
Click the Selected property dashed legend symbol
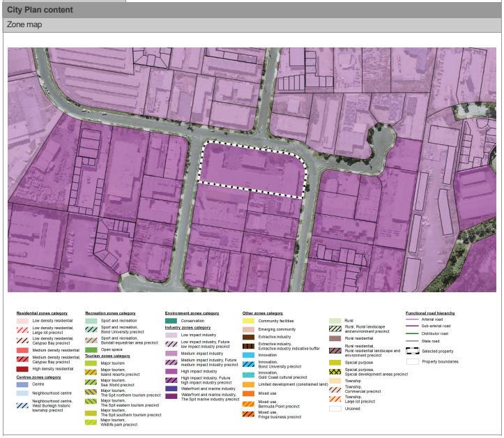click(x=413, y=352)
